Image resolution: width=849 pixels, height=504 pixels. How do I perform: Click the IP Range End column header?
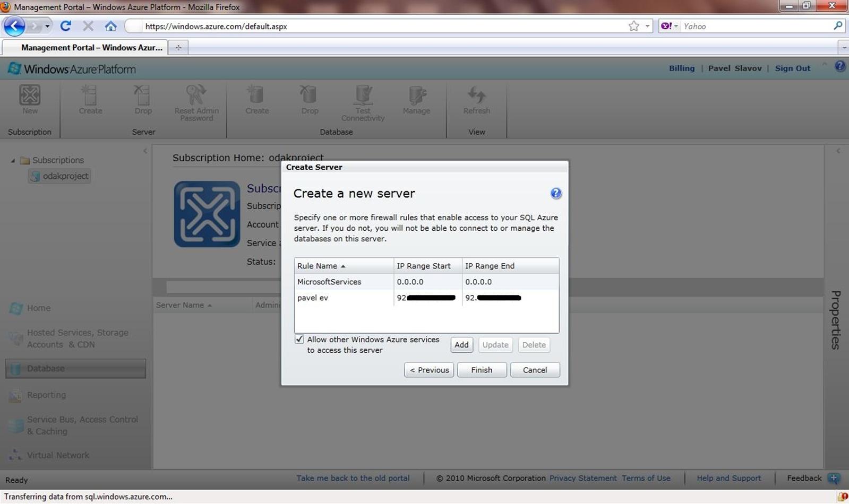[510, 266]
